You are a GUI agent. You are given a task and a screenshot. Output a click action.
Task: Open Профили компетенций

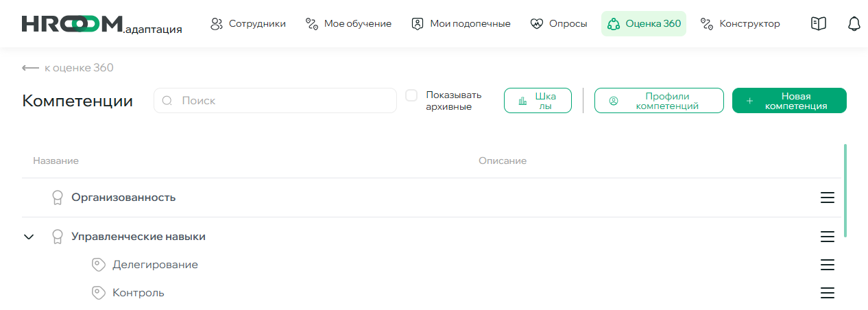pos(658,101)
